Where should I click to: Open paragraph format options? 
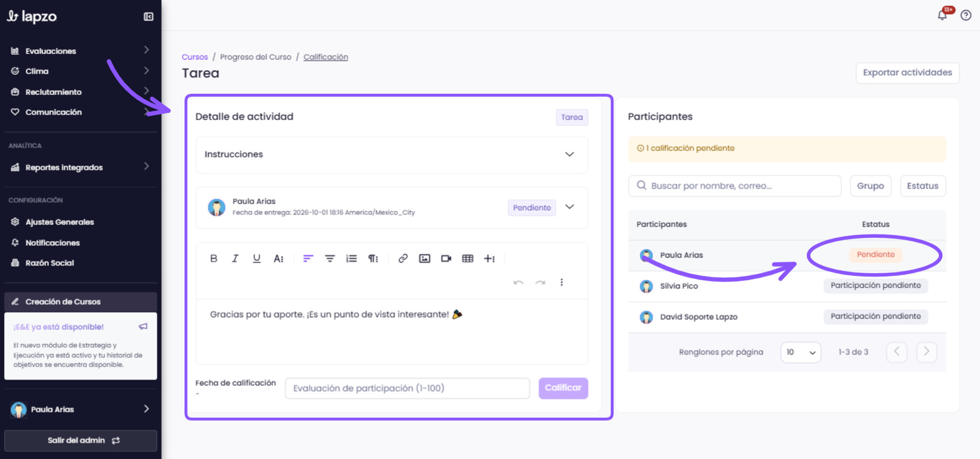(373, 258)
